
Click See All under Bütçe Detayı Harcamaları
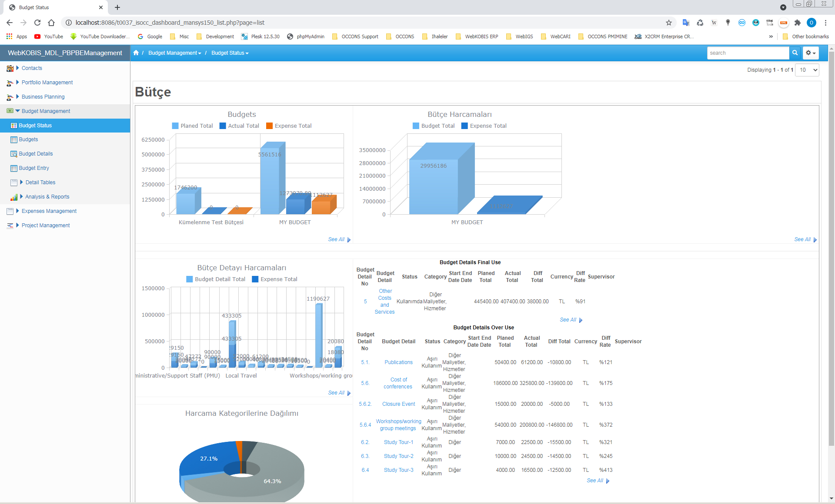(x=339, y=393)
